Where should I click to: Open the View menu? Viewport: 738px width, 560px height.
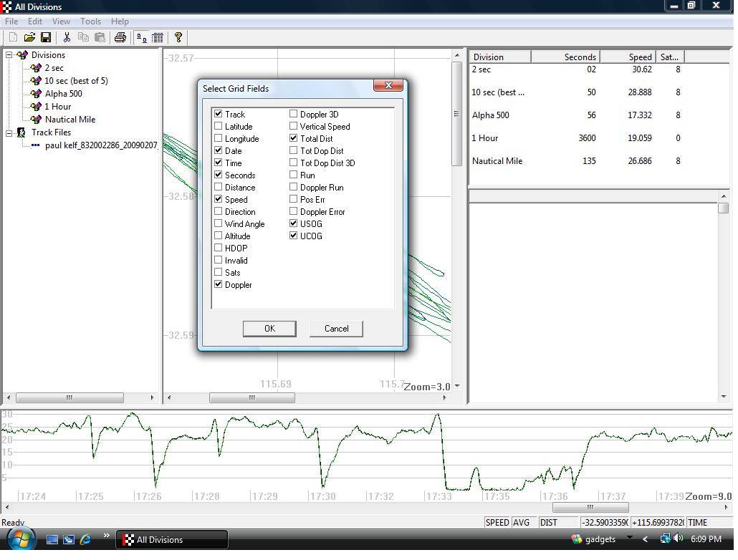coord(61,21)
